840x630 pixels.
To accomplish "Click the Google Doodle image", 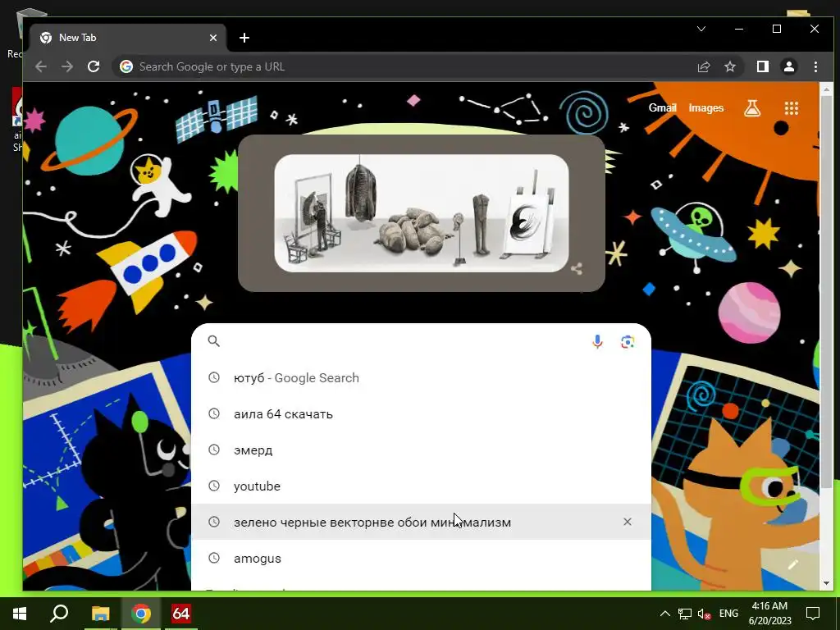I will [422, 213].
